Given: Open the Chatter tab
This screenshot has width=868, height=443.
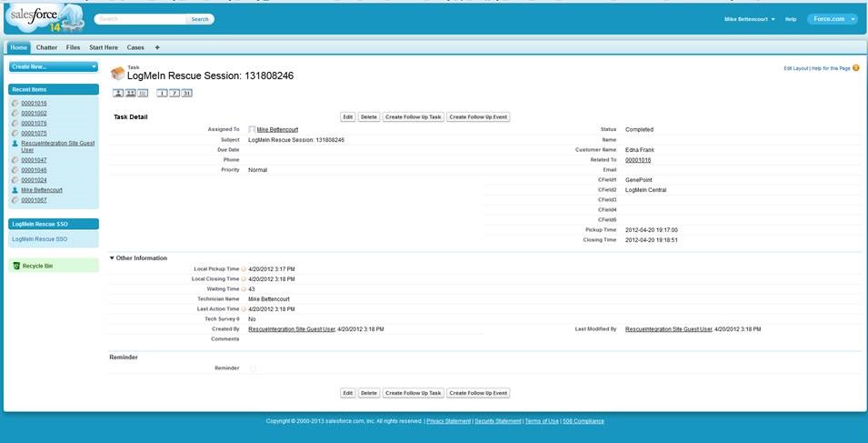Looking at the screenshot, I should 46,47.
